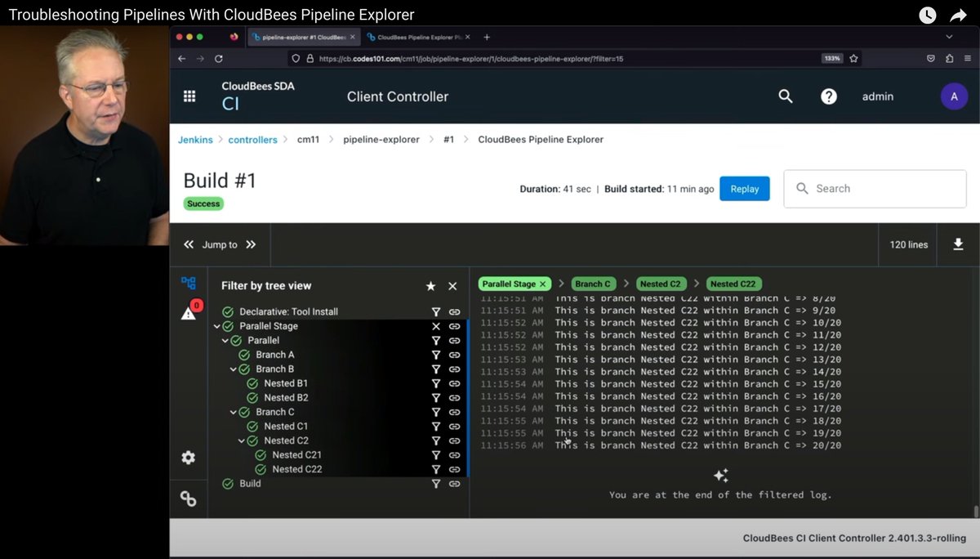Open the browser tab list chevron

(949, 37)
